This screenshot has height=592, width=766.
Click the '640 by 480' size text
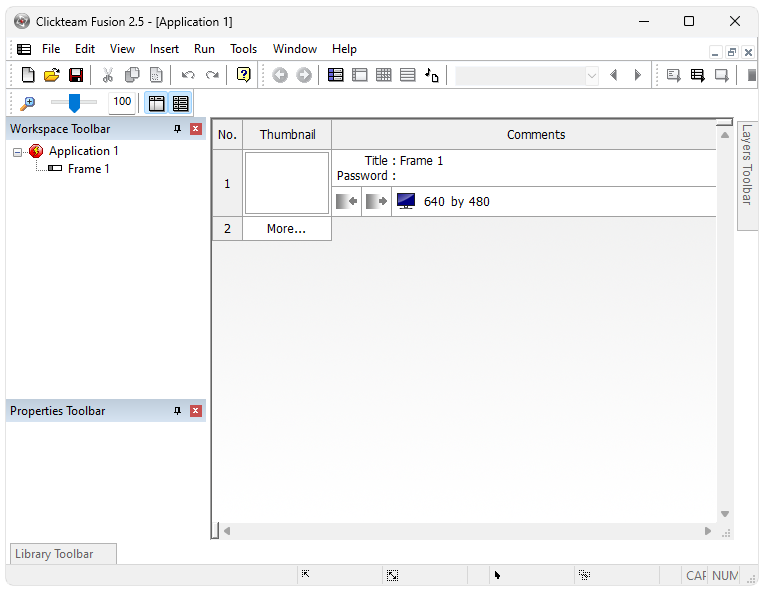(x=457, y=202)
